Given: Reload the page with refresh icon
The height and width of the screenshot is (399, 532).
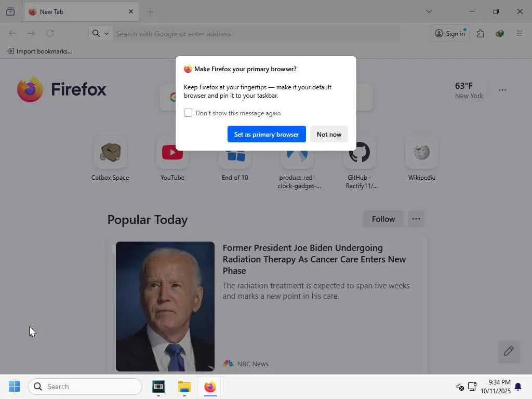Looking at the screenshot, I should coord(50,33).
